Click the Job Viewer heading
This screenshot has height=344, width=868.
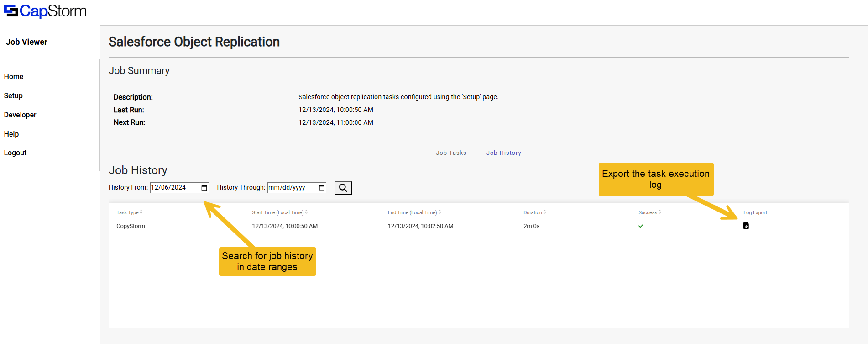coord(26,42)
